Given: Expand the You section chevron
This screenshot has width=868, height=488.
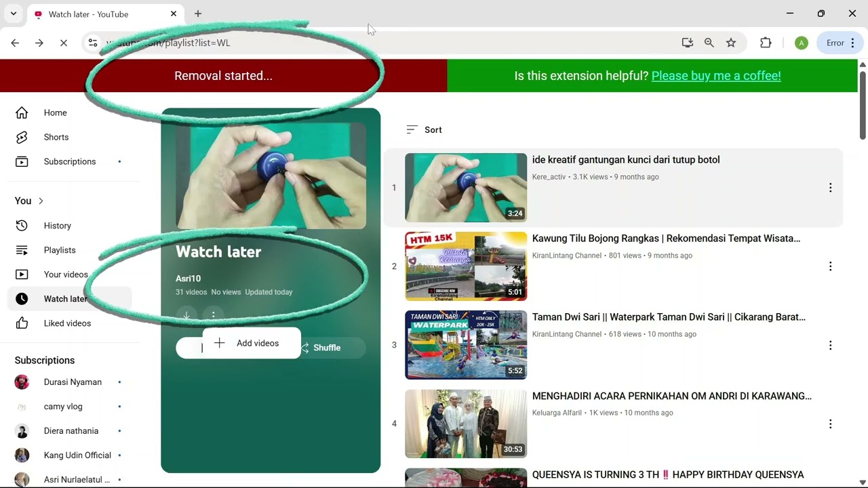Looking at the screenshot, I should point(41,201).
